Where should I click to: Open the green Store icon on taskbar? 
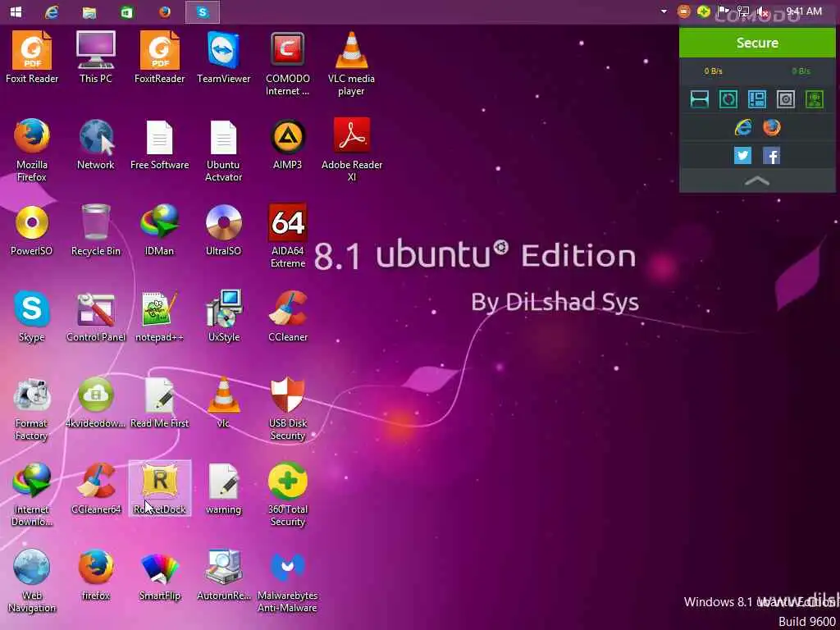(127, 11)
